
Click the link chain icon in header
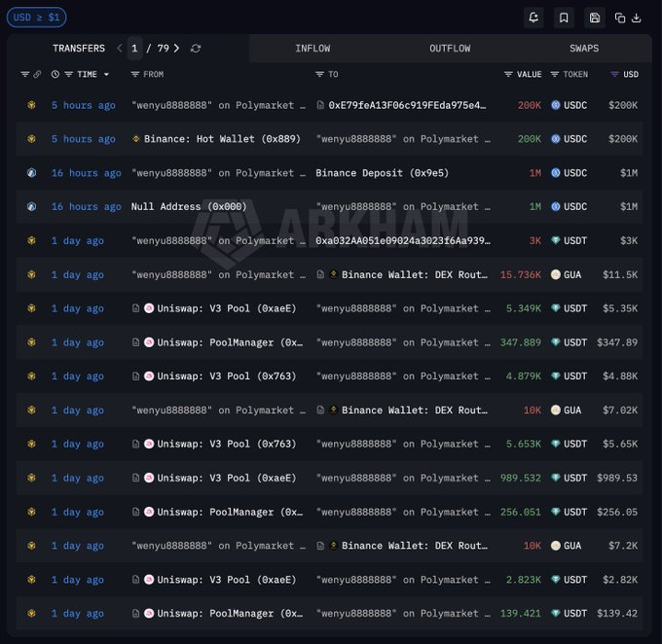click(x=37, y=74)
